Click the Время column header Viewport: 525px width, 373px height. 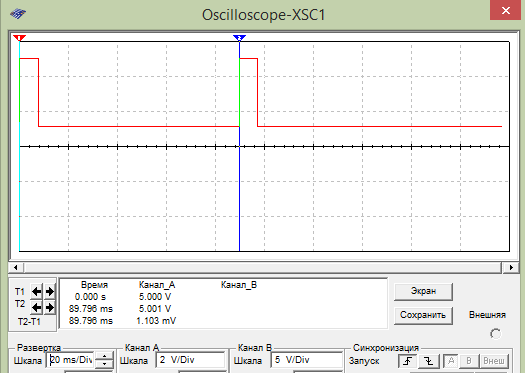click(94, 285)
